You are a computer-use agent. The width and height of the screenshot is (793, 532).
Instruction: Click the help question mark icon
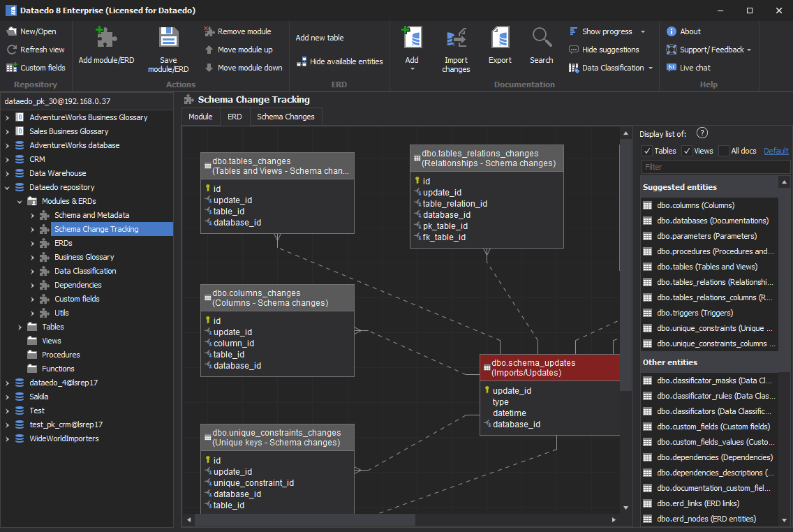tap(702, 133)
